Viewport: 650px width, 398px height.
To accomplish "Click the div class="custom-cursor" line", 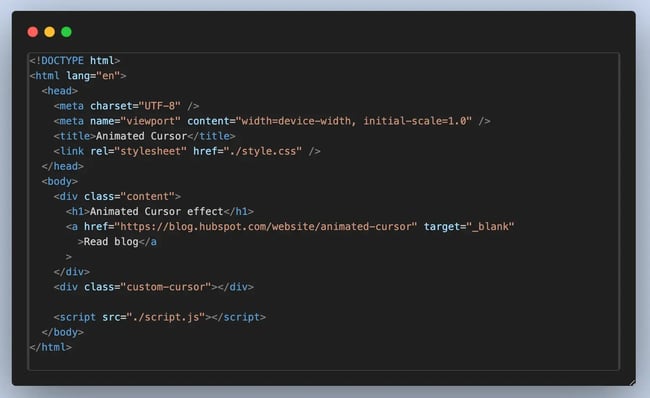I will 154,287.
